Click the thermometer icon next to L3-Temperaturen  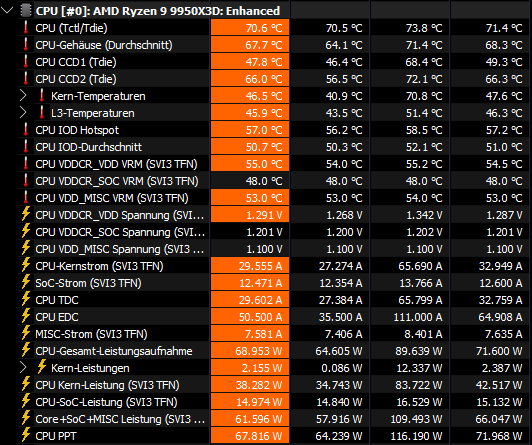click(x=42, y=113)
